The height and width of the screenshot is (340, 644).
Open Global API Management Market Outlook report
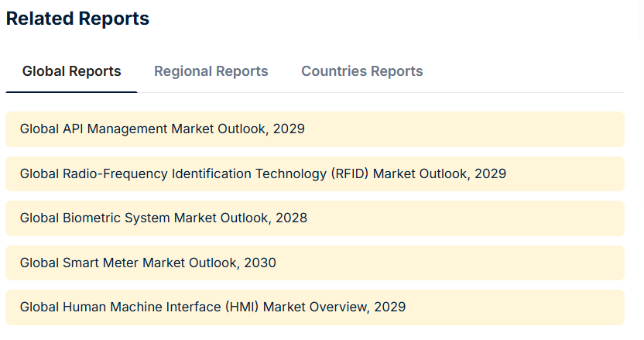tap(315, 129)
